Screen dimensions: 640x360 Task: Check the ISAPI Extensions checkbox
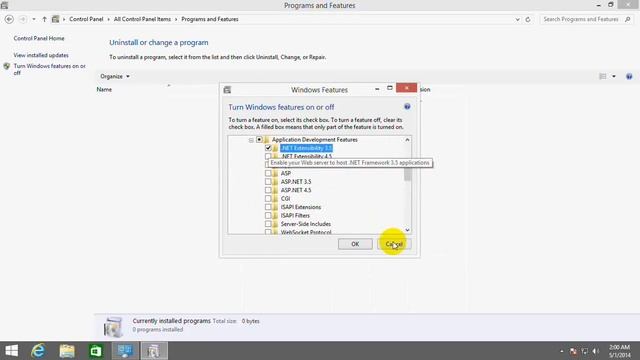pyautogui.click(x=268, y=207)
